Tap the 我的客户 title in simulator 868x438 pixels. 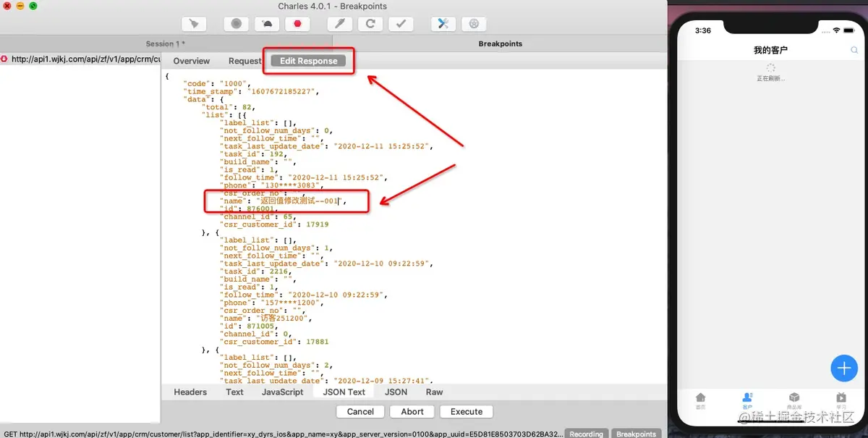pyautogui.click(x=770, y=51)
